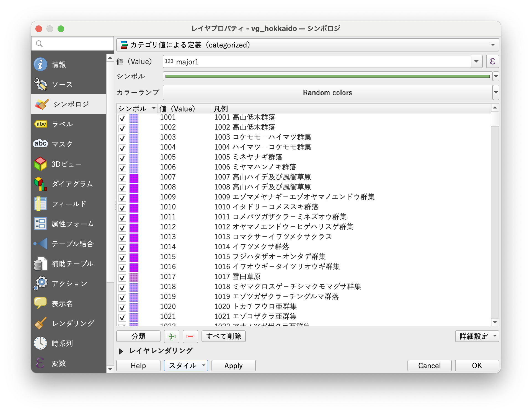Select the ダイアグラム sidebar icon
Image resolution: width=532 pixels, height=414 pixels.
tap(73, 183)
